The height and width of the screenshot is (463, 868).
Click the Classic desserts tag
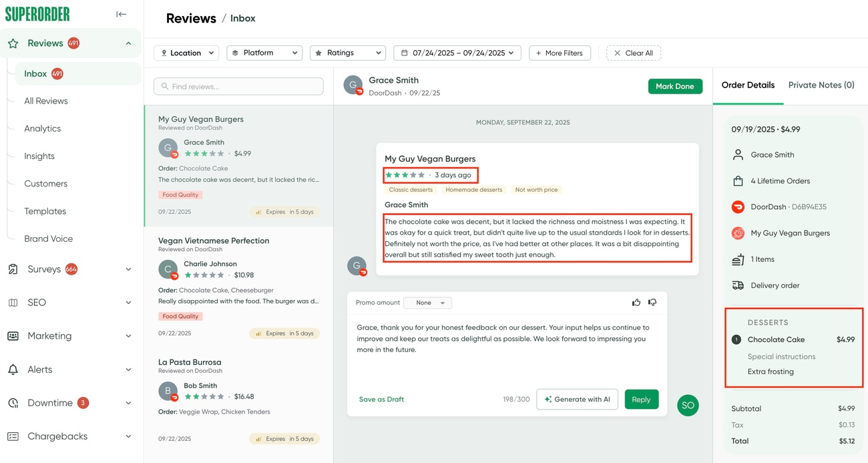coord(411,190)
